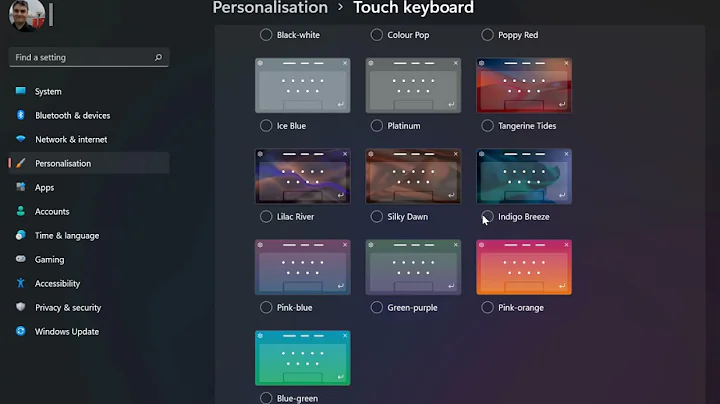This screenshot has height=404, width=720.
Task: Open the System settings category
Action: click(89, 91)
